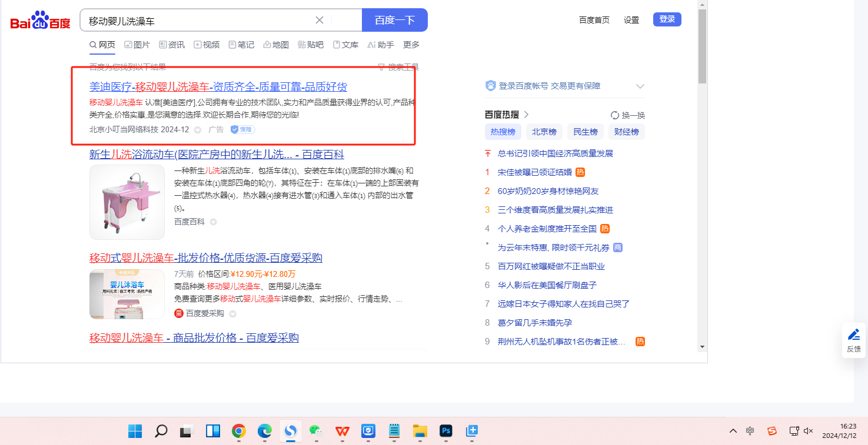Clear the search box with the X icon
This screenshot has height=445, width=868.
[320, 20]
